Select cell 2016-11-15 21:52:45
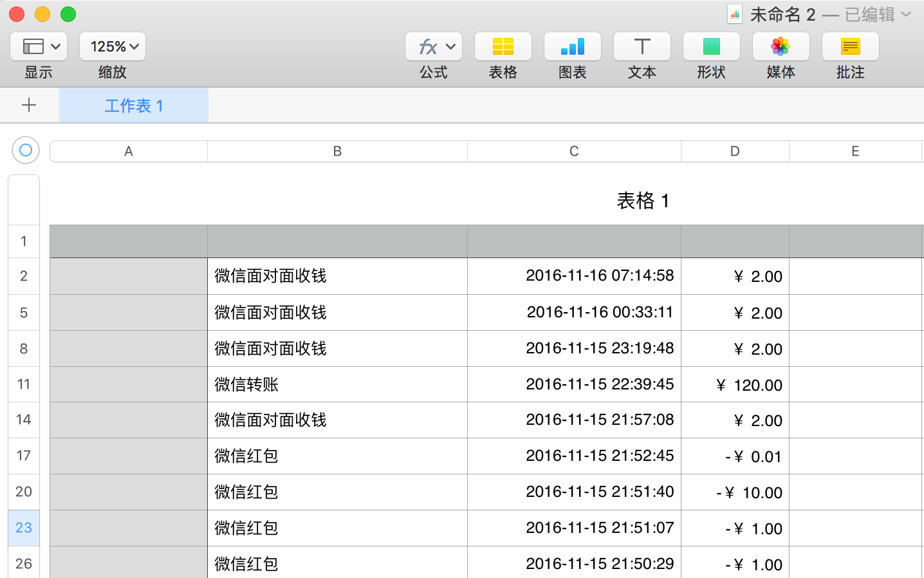Screen dimensions: 924x578 click(574, 456)
